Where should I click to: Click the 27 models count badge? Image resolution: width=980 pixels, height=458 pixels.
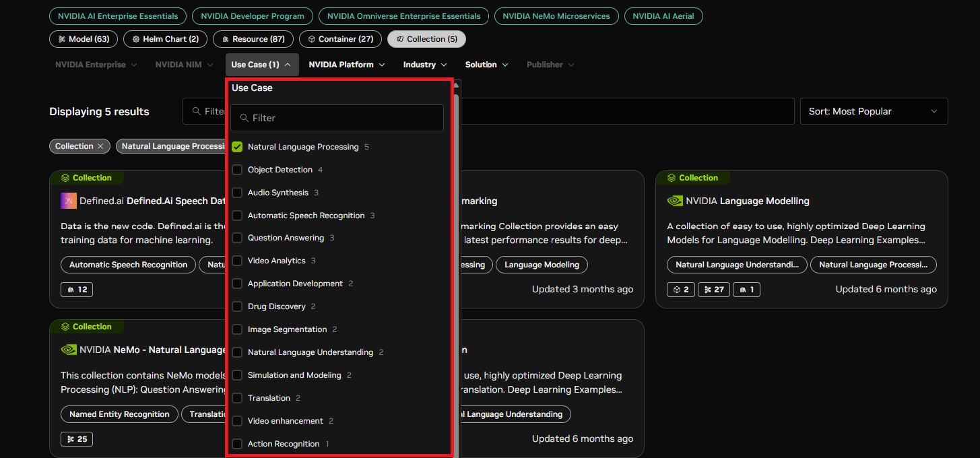(x=714, y=290)
